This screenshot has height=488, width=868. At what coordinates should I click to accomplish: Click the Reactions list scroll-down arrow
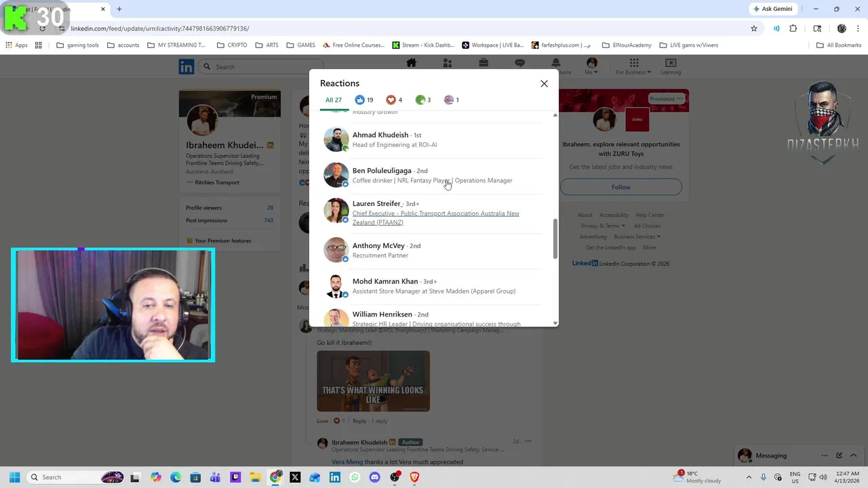(x=555, y=323)
